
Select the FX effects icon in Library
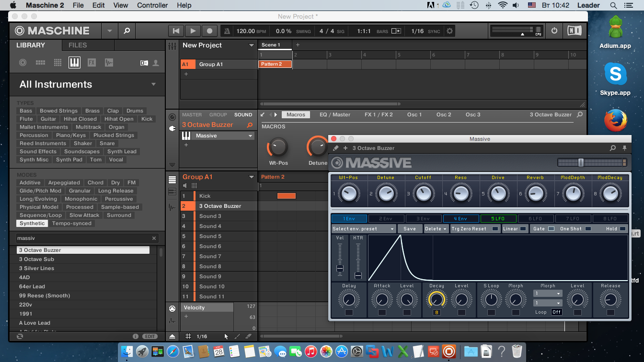coord(92,63)
